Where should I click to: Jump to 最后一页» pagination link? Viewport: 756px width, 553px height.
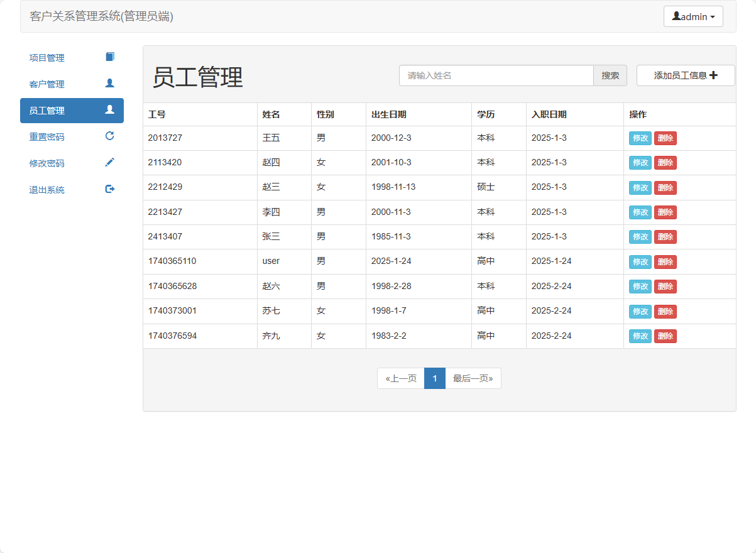[x=473, y=378]
